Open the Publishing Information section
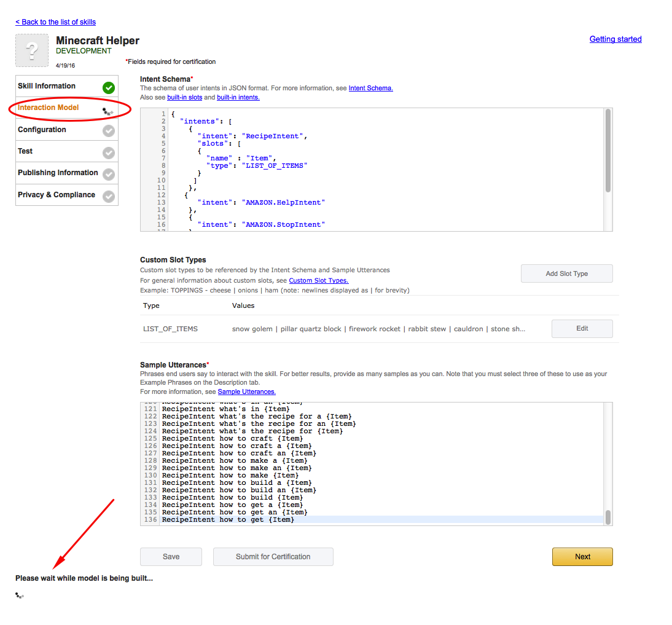The width and height of the screenshot is (672, 625). pos(67,173)
